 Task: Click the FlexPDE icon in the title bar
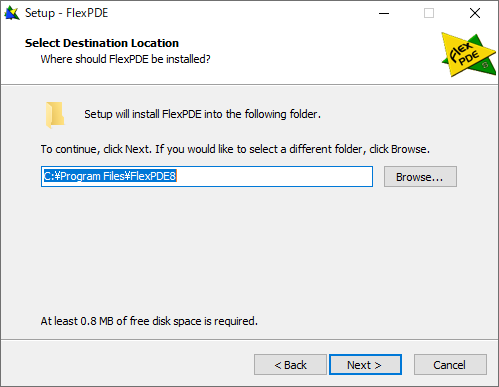click(12, 13)
